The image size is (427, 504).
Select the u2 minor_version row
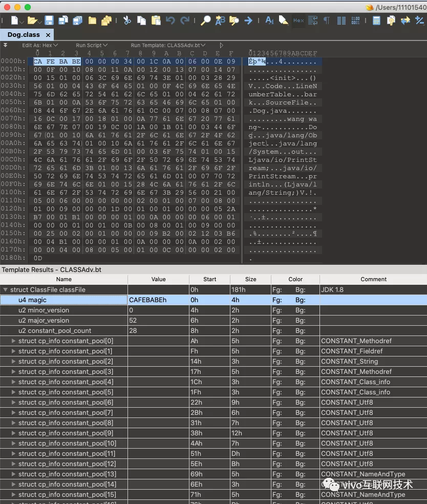pyautogui.click(x=214, y=310)
